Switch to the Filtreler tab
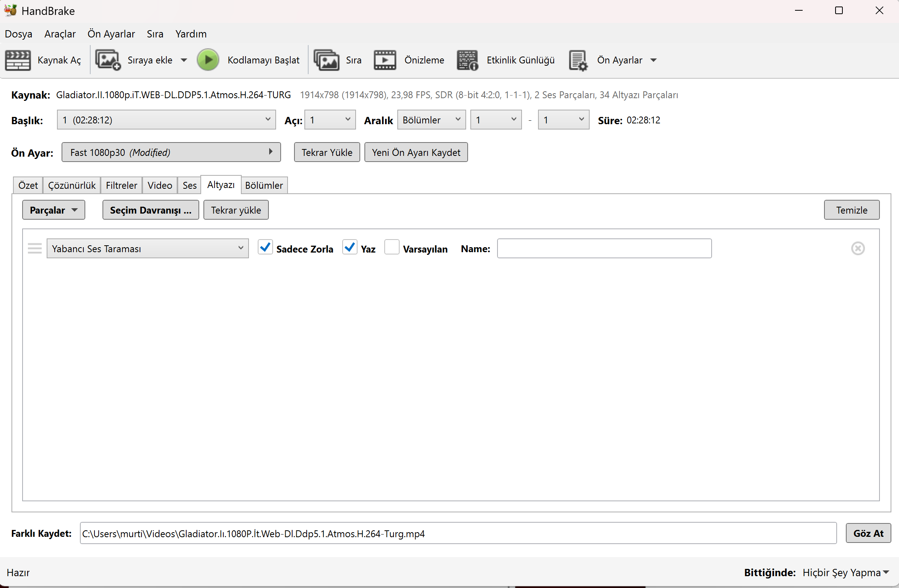The width and height of the screenshot is (899, 588). 122,185
